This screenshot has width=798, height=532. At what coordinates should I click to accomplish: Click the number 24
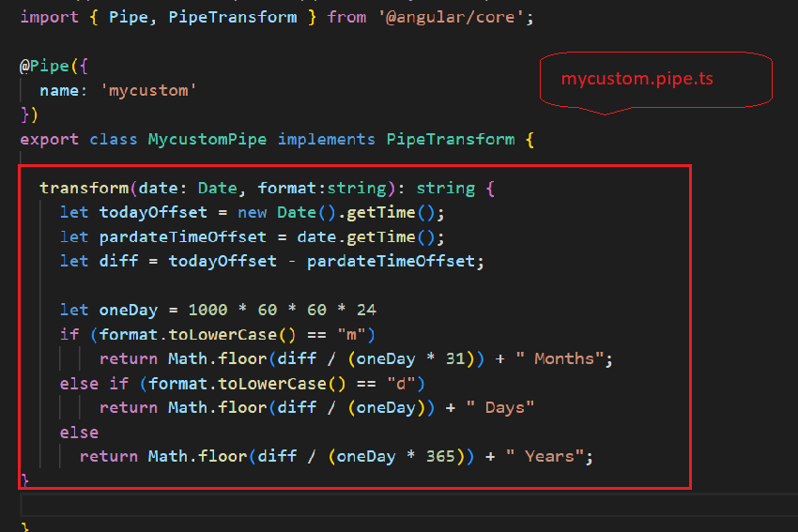click(366, 311)
